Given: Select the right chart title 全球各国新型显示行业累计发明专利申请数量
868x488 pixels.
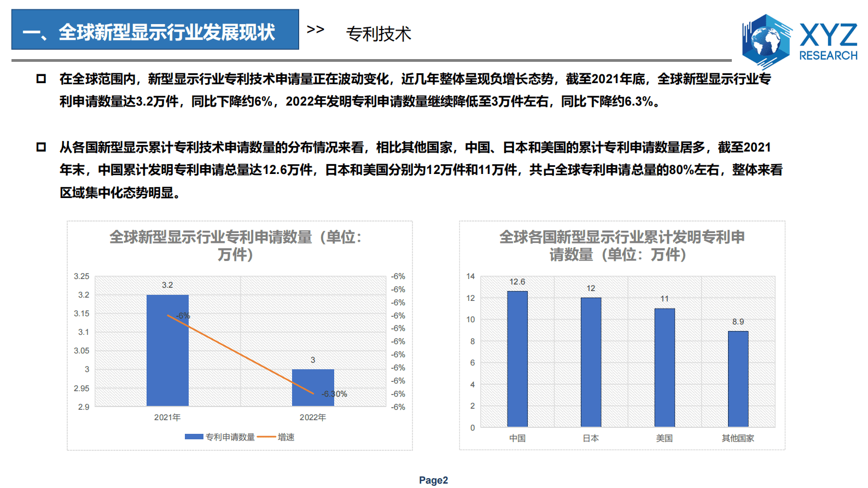Looking at the screenshot, I should coord(622,246).
